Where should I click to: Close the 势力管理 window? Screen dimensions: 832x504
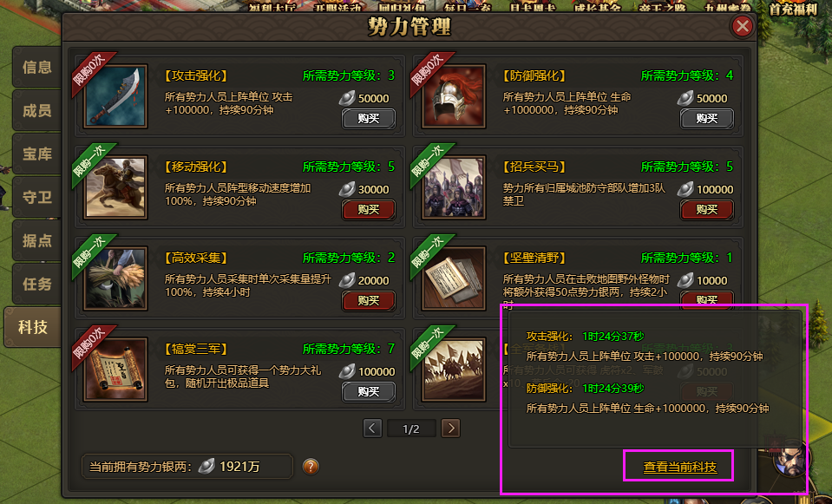click(x=742, y=25)
